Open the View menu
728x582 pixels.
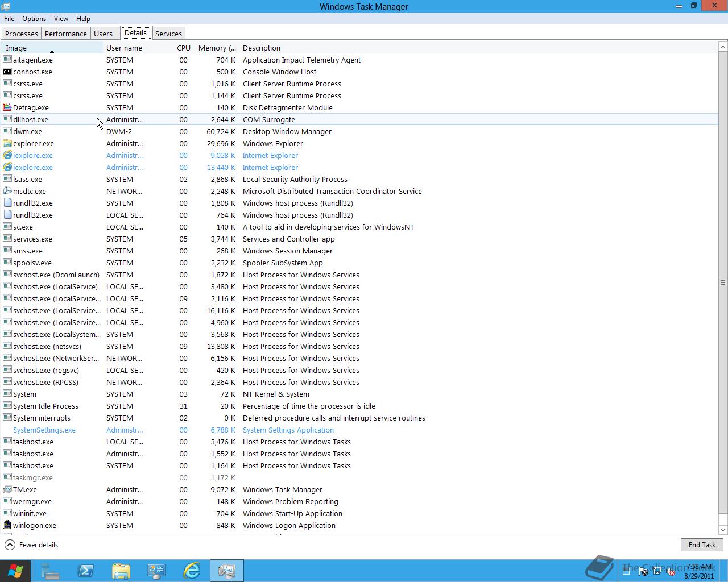tap(61, 19)
